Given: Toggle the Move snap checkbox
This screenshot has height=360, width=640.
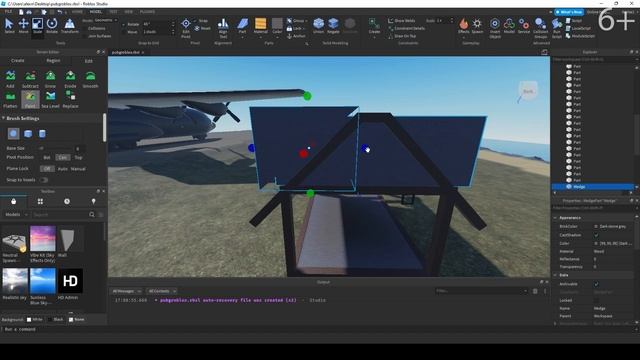Looking at the screenshot, I should tap(124, 32).
